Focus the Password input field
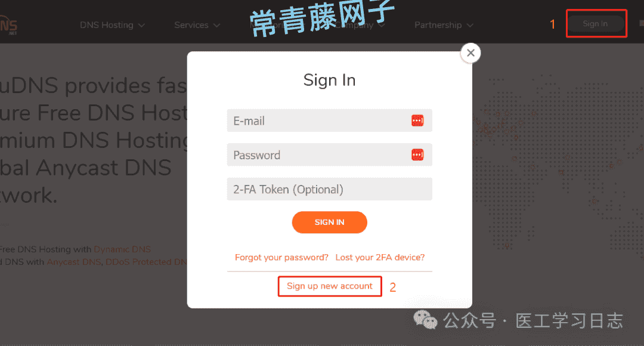The height and width of the screenshot is (346, 644). [x=329, y=155]
